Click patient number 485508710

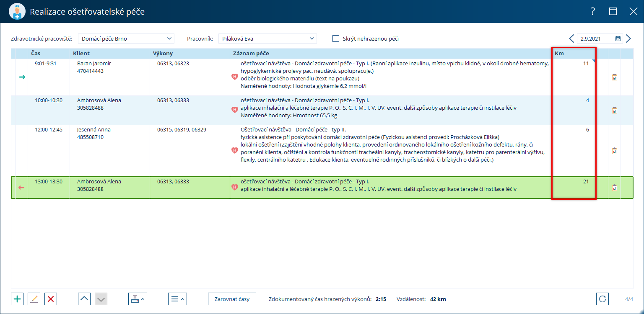point(90,137)
